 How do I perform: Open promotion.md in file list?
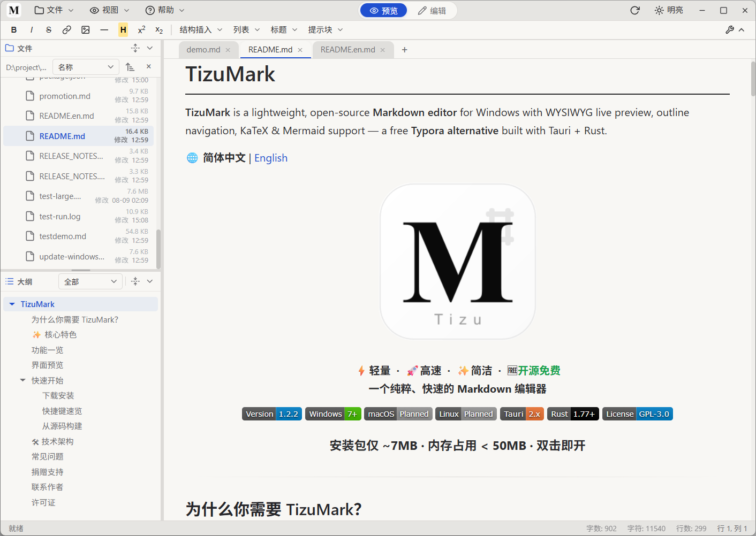(78, 96)
